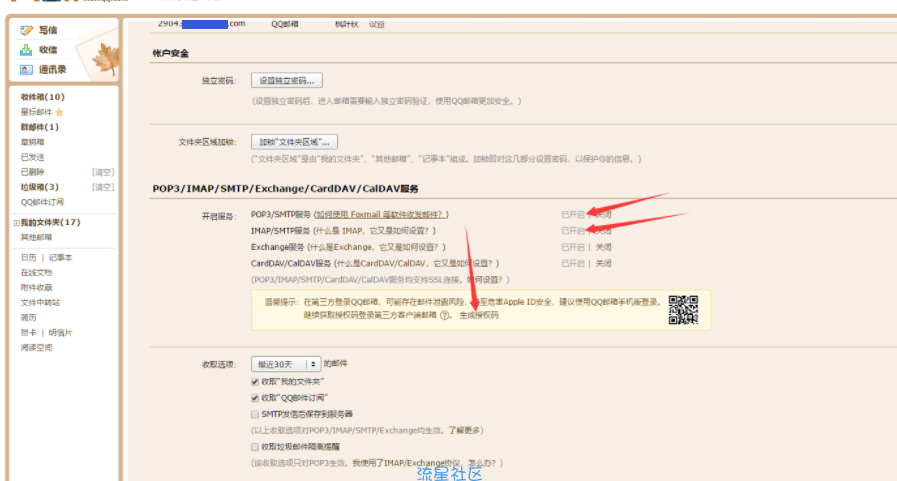The width and height of the screenshot is (897, 481).
Task: Open the 草稿箱 drafts folder
Action: [x=32, y=142]
